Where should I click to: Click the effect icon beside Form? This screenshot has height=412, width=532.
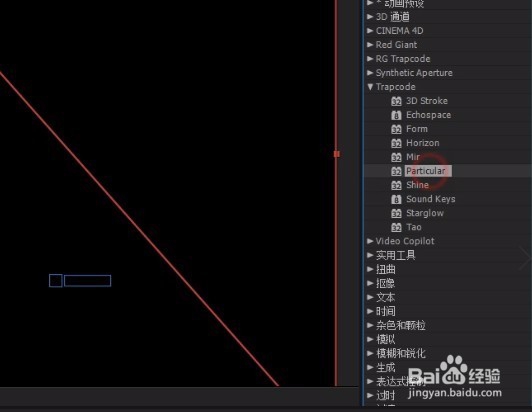[x=396, y=129]
